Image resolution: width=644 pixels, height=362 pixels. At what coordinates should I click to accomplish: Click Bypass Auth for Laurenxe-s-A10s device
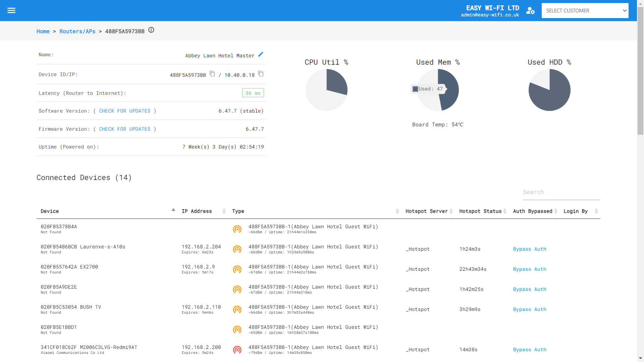[529, 249]
